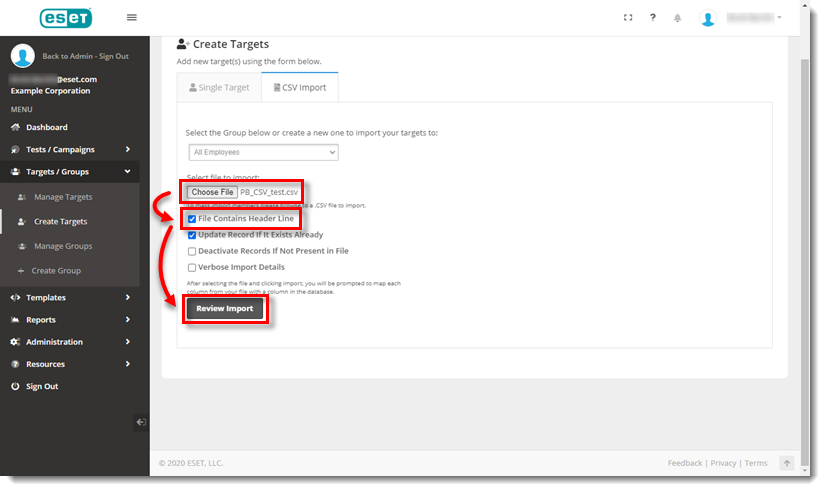Screen dimensions: 825x491
Task: Click the notifications bell icon
Action: coord(678,18)
